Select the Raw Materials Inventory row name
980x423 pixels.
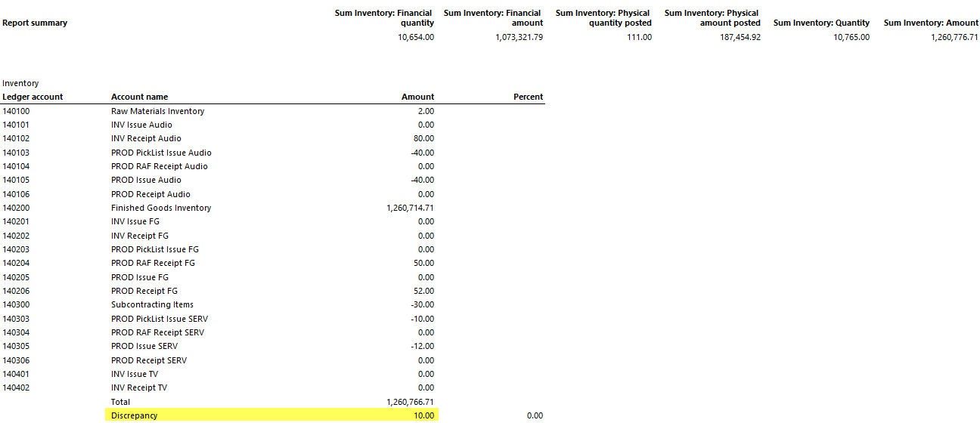(x=157, y=111)
